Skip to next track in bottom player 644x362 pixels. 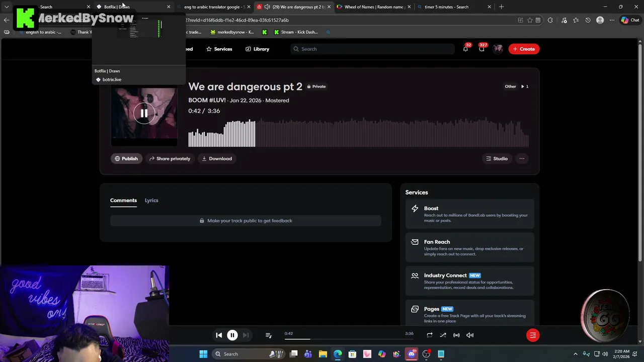tap(246, 335)
